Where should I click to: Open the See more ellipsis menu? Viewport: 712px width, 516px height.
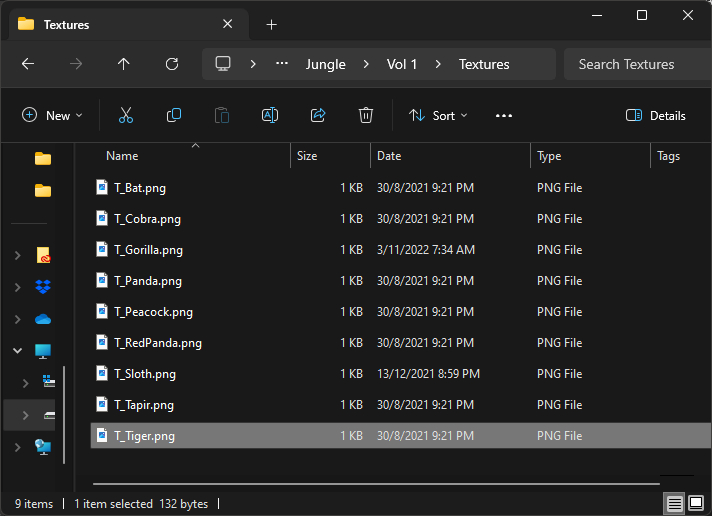point(504,115)
